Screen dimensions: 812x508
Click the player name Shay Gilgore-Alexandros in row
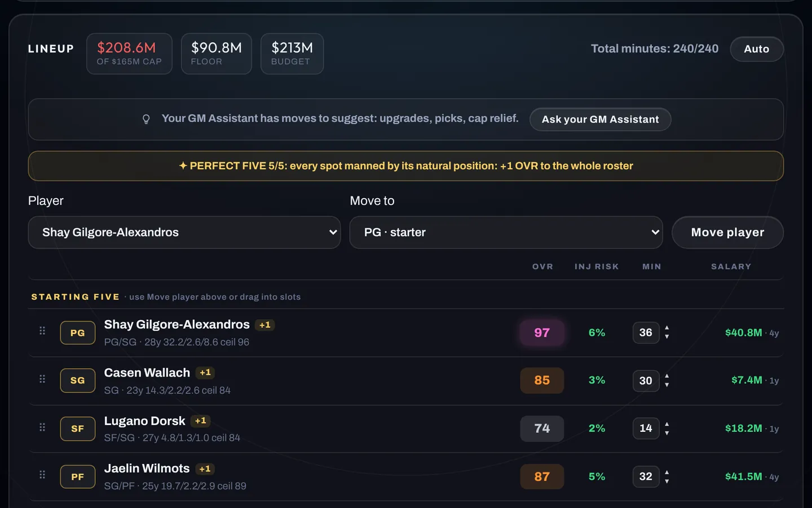[176, 325]
